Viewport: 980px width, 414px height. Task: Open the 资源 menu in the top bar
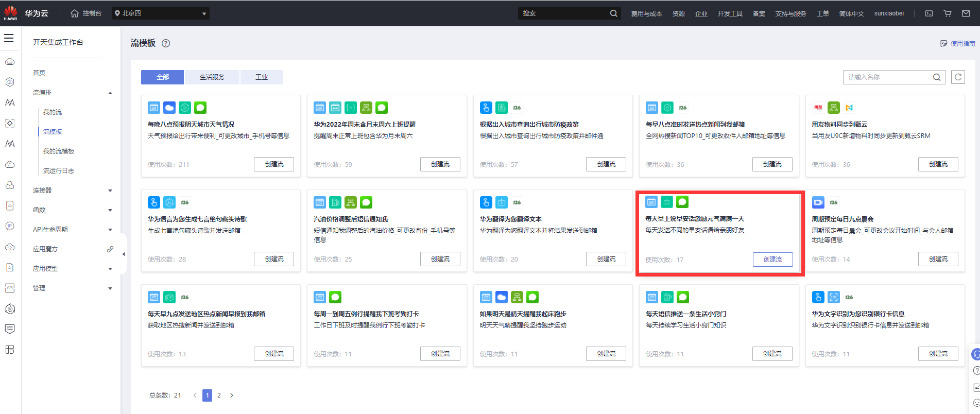[678, 13]
